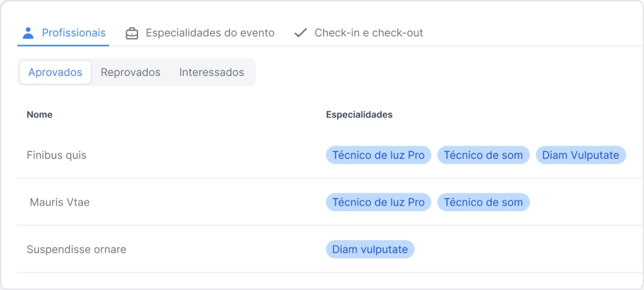
Task: Click the Nome column header
Action: 39,114
